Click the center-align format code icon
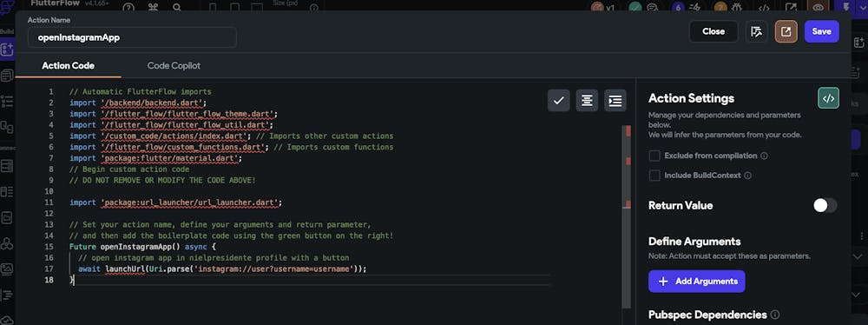 (x=587, y=101)
